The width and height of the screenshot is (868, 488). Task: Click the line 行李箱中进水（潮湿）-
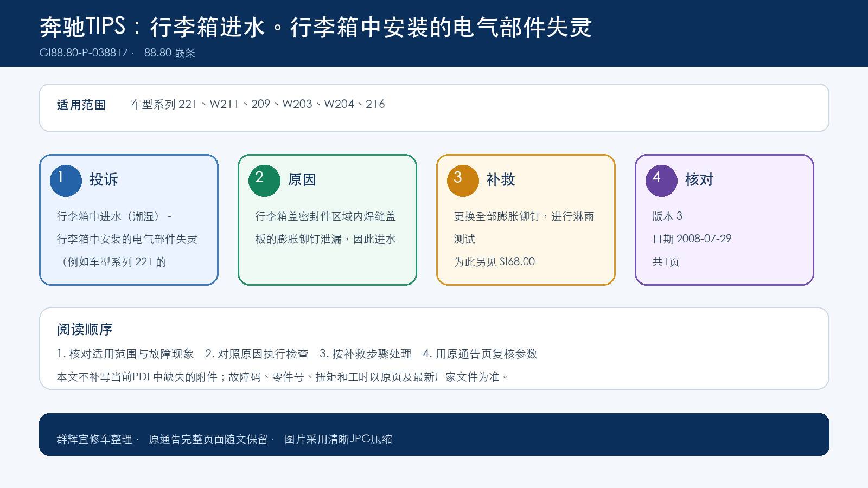(114, 216)
